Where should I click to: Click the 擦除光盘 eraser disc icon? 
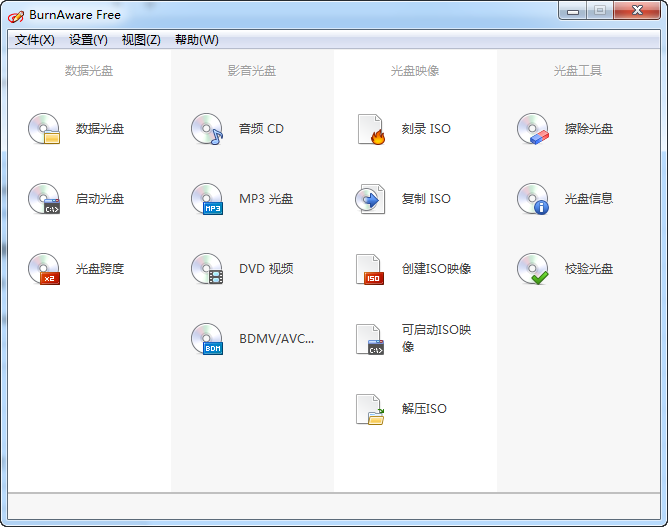(x=533, y=129)
